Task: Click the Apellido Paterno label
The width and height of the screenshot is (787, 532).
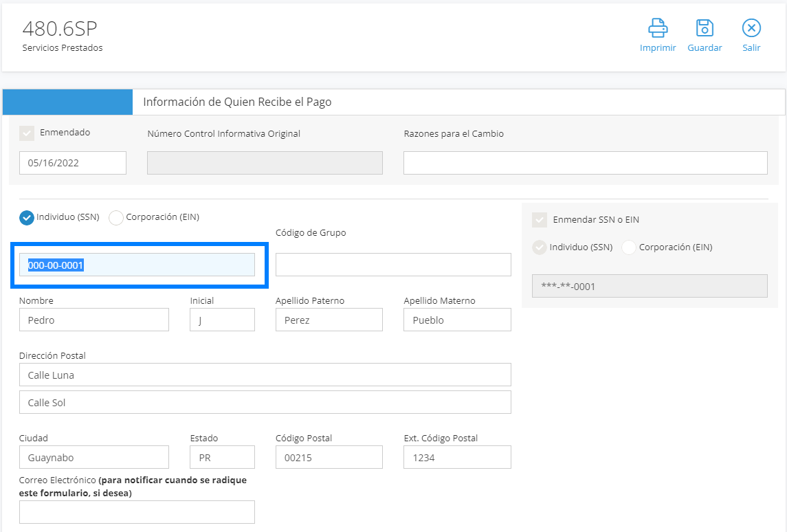Action: (310, 300)
